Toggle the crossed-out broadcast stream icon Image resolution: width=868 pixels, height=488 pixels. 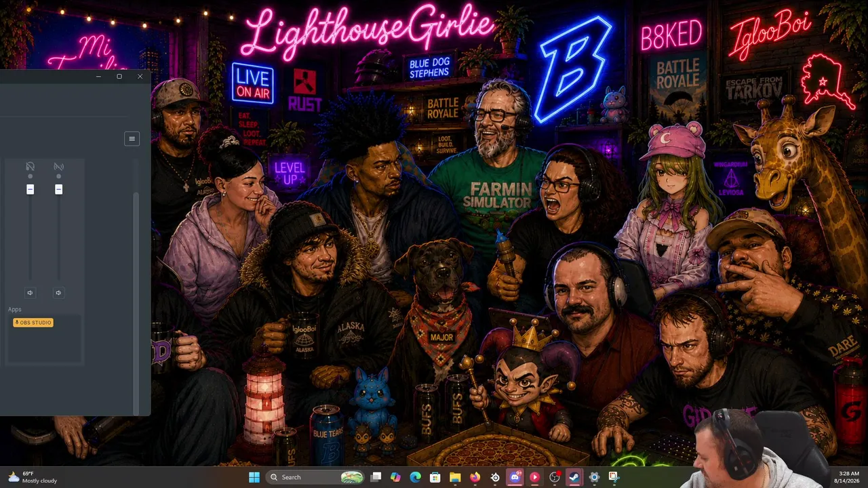pos(58,166)
